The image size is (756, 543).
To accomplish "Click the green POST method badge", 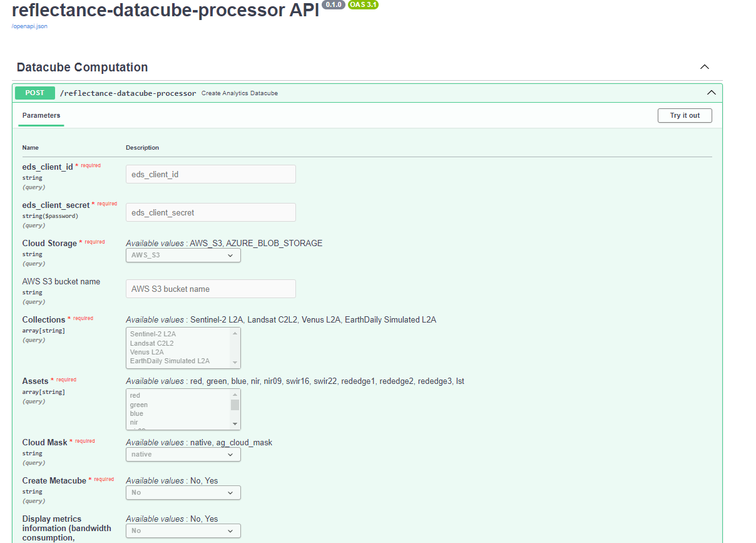I will pyautogui.click(x=34, y=93).
